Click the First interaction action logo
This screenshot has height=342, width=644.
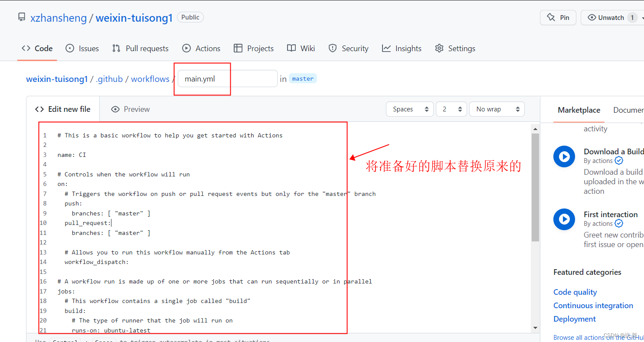(564, 219)
